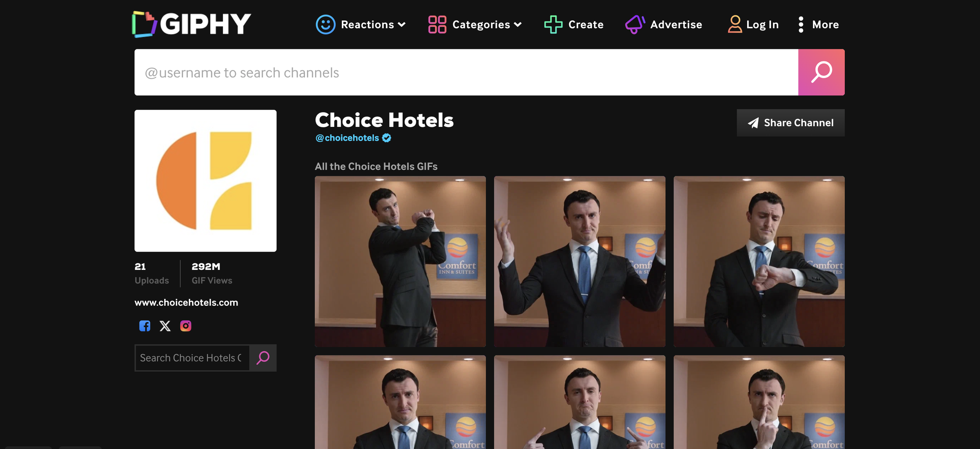This screenshot has height=449, width=980.
Task: Expand the Reactions dropdown
Action: pyautogui.click(x=402, y=25)
